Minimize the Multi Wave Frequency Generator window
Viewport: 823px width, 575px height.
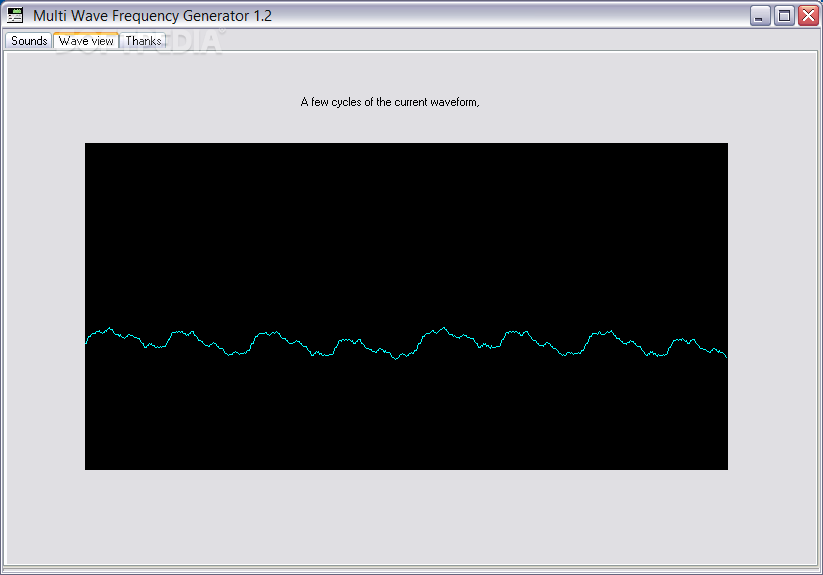tap(759, 16)
